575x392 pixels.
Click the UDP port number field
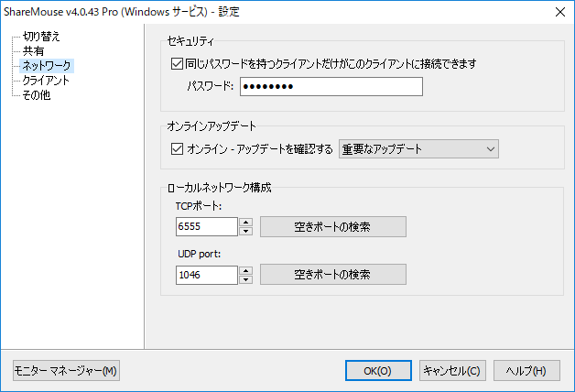coord(206,275)
